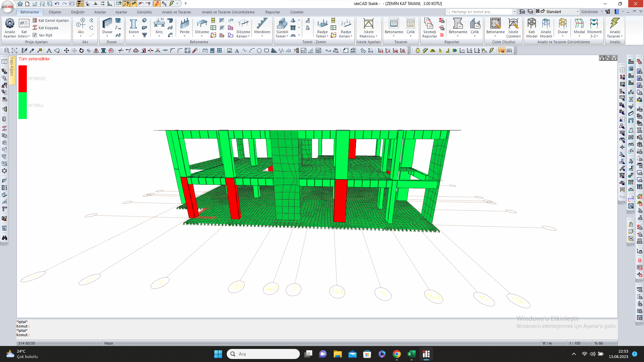Image resolution: width=644 pixels, height=362 pixels.
Task: Toggle the Yarı Rijit checkbox
Action: point(35,35)
